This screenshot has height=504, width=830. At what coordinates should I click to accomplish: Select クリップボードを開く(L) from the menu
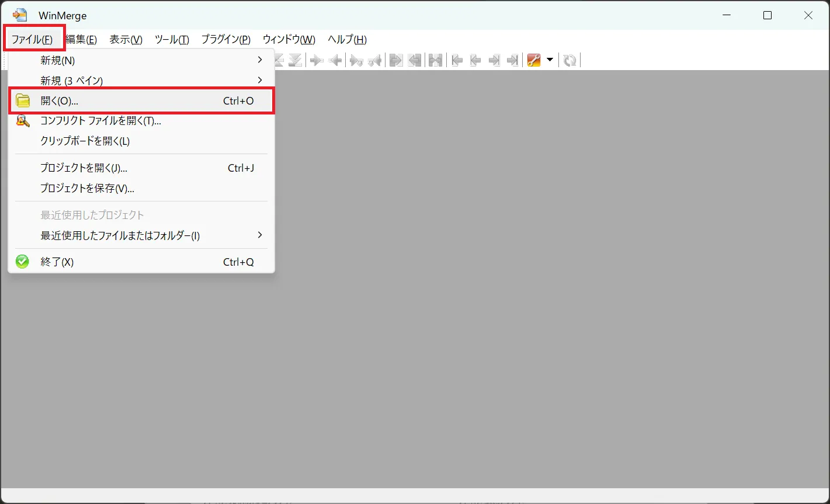coord(85,141)
